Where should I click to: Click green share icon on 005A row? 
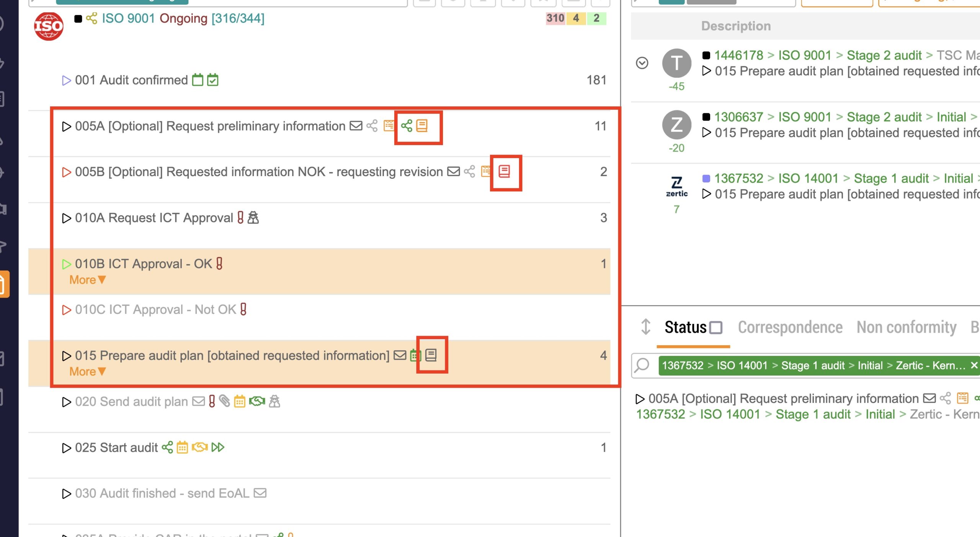point(406,126)
